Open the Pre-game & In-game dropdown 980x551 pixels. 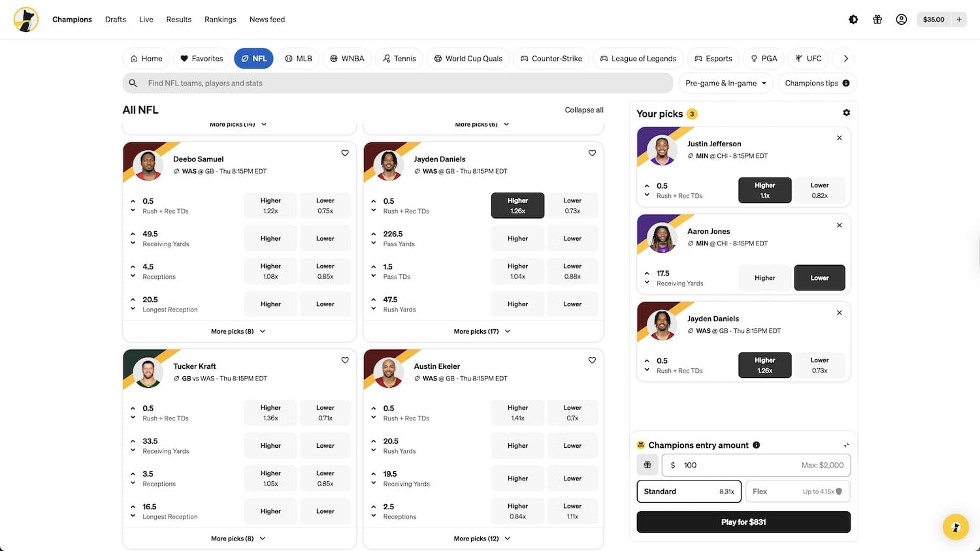point(725,84)
